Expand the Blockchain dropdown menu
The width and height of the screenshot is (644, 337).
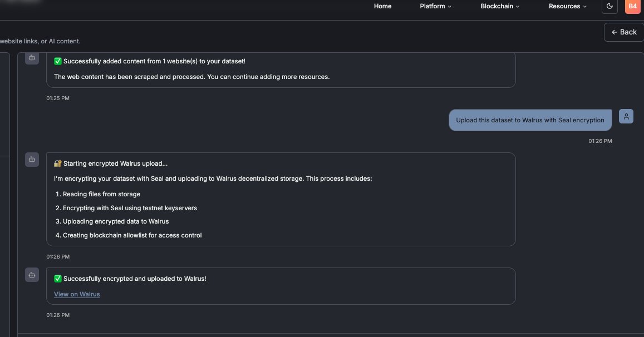click(x=499, y=6)
